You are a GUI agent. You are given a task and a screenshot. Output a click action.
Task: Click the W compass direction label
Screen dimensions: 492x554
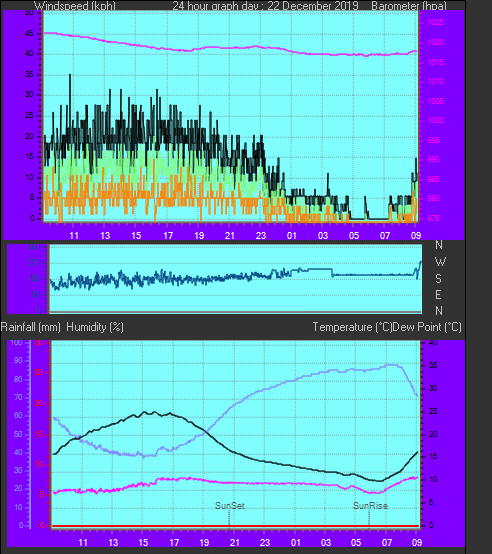(440, 262)
